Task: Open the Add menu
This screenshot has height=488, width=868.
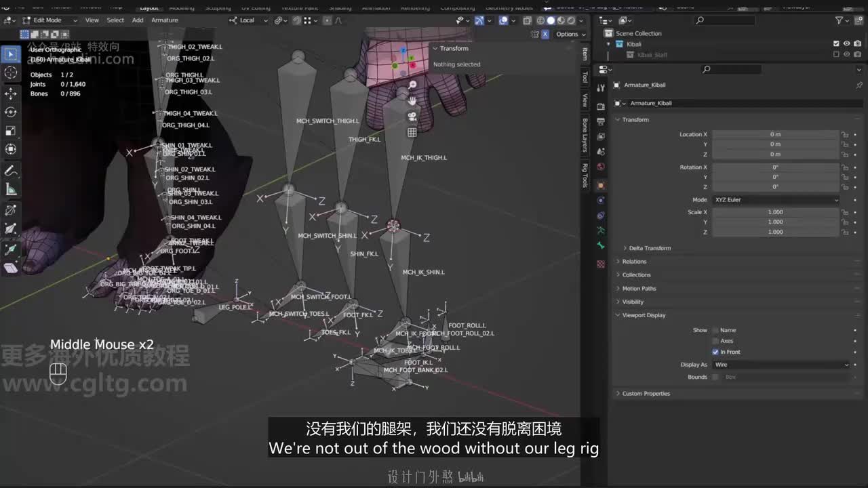Action: click(138, 20)
